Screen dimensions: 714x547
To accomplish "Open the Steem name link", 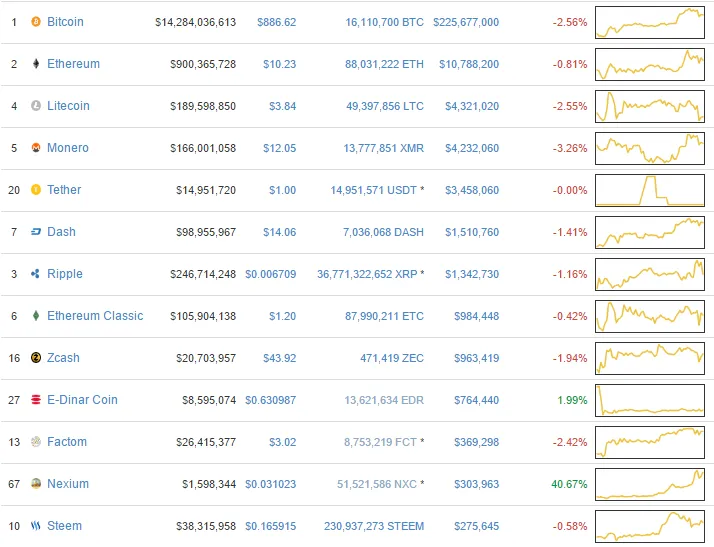I will point(65,526).
